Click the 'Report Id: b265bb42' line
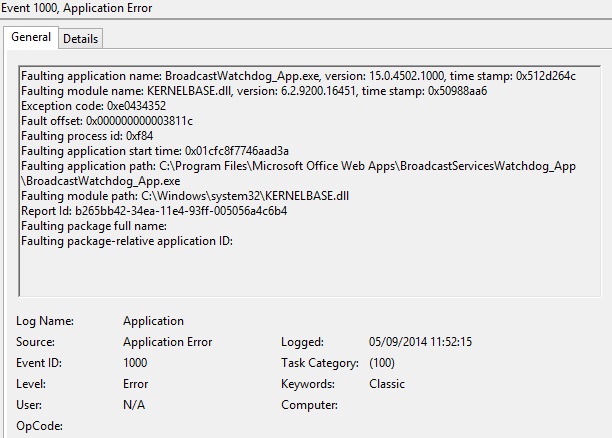This screenshot has width=612, height=438. (154, 211)
